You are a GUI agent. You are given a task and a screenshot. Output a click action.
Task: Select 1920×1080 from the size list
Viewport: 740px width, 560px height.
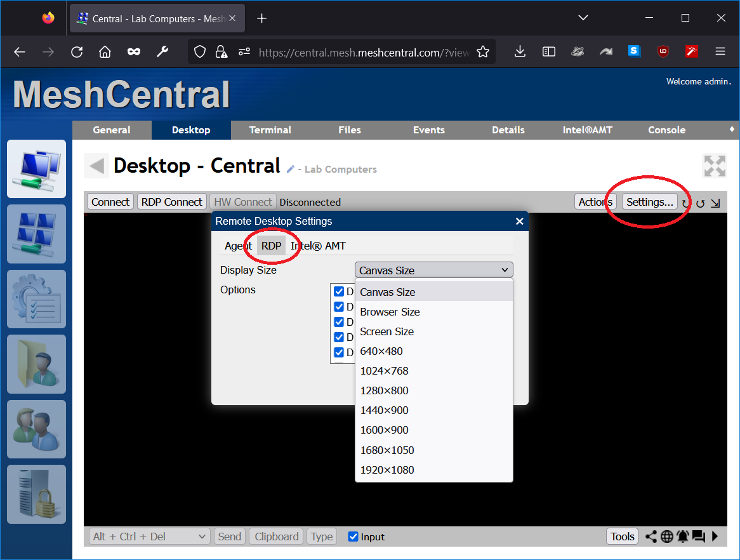[387, 470]
